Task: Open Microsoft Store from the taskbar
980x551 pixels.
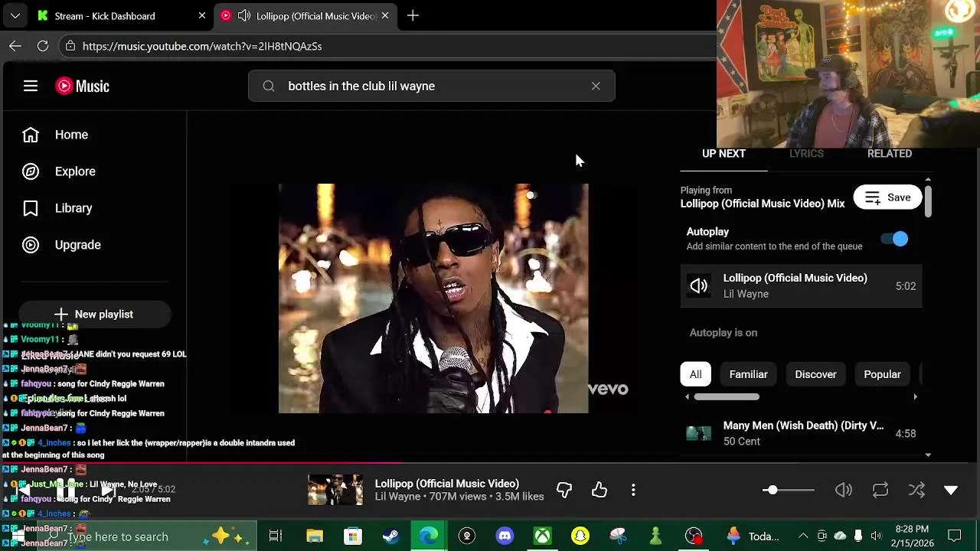Action: point(352,536)
